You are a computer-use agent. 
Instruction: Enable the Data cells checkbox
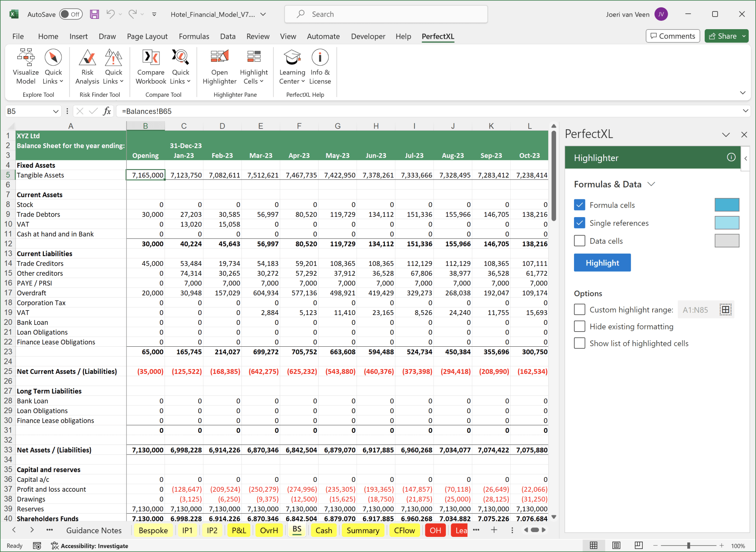[580, 241]
